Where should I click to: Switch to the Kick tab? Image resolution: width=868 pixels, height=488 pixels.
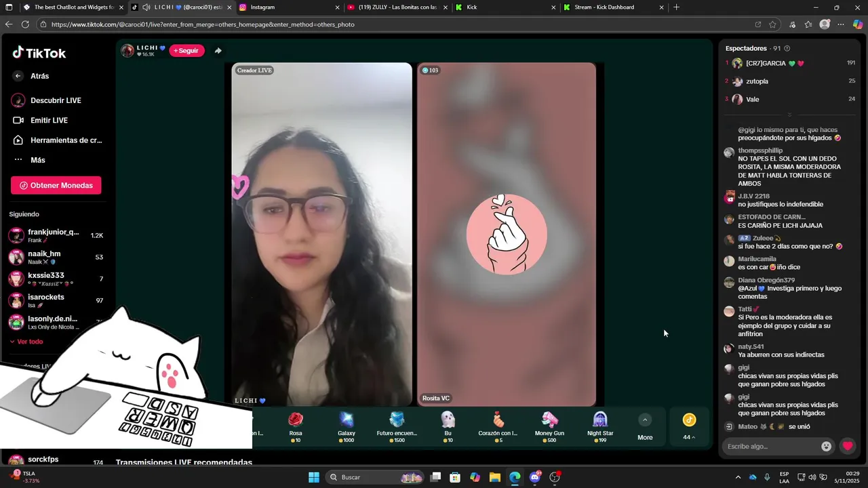coord(505,7)
